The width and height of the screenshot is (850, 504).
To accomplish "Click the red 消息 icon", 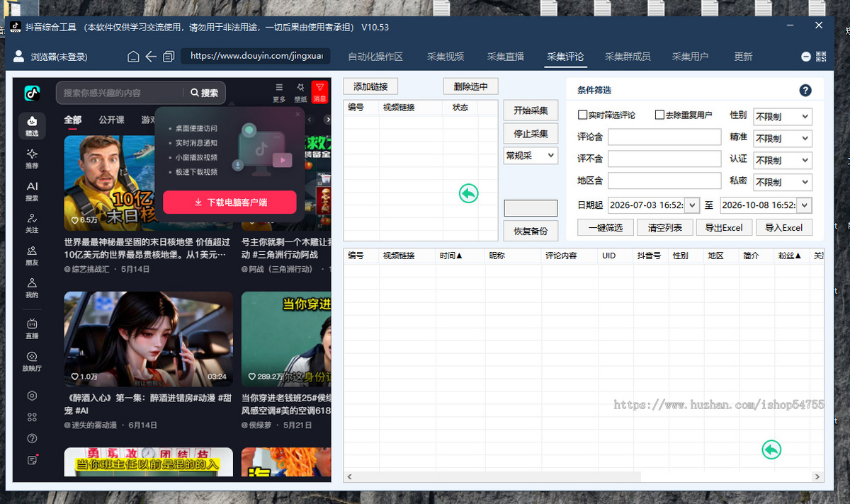I will pos(319,92).
